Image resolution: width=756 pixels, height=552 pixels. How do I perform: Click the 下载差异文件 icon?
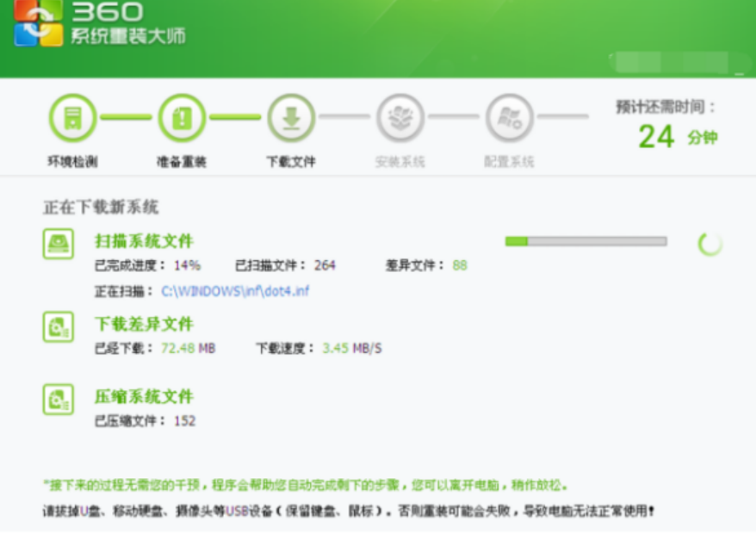coord(59,327)
